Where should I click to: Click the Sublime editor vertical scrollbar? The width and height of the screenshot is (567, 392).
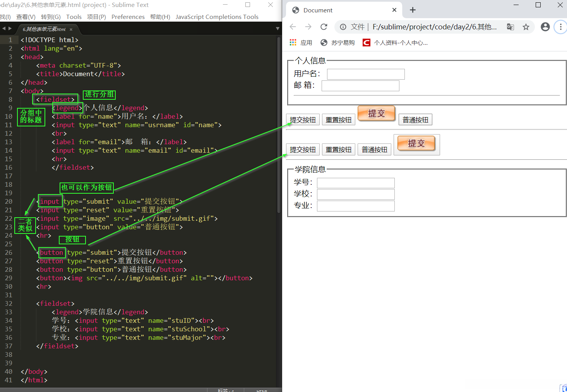tap(279, 125)
